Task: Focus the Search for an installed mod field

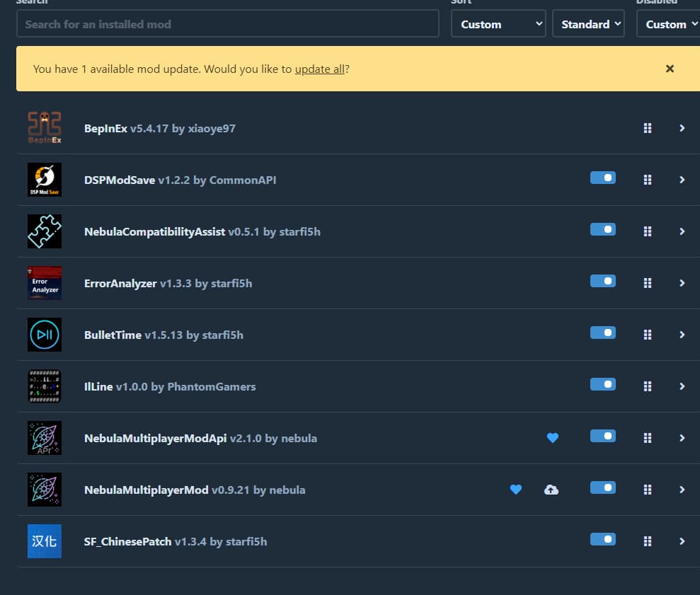Action: click(228, 23)
